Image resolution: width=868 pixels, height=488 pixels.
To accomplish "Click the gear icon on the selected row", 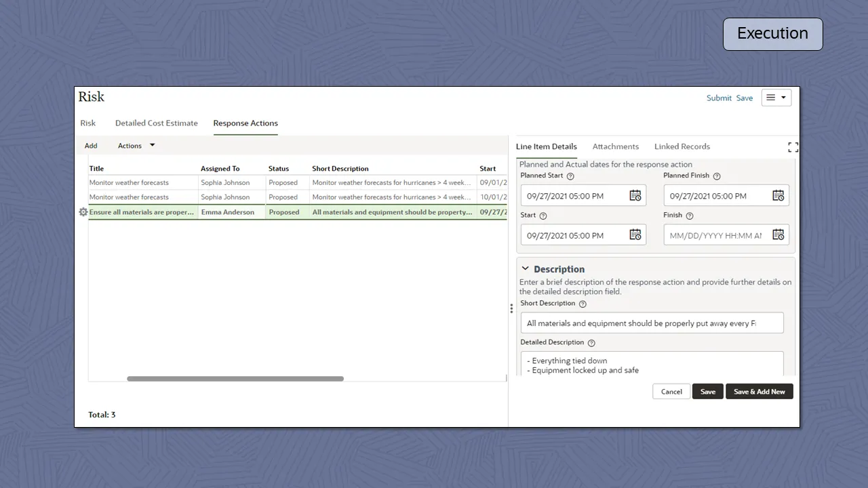I will click(83, 212).
